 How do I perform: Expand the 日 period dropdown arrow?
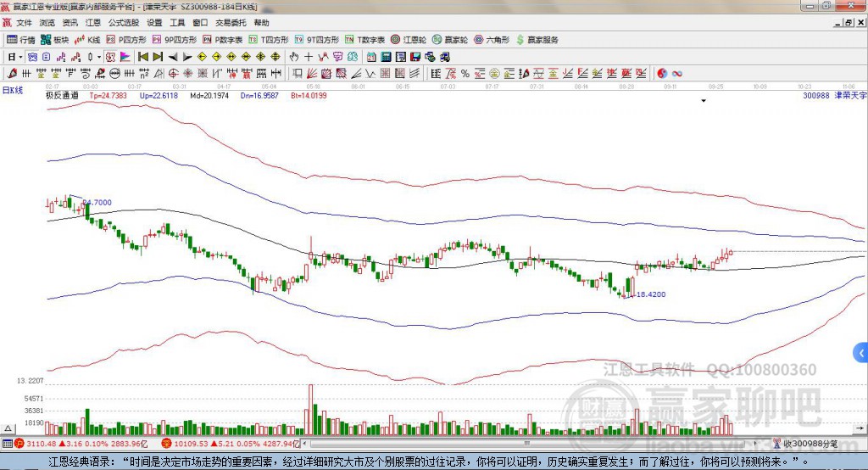(x=20, y=57)
